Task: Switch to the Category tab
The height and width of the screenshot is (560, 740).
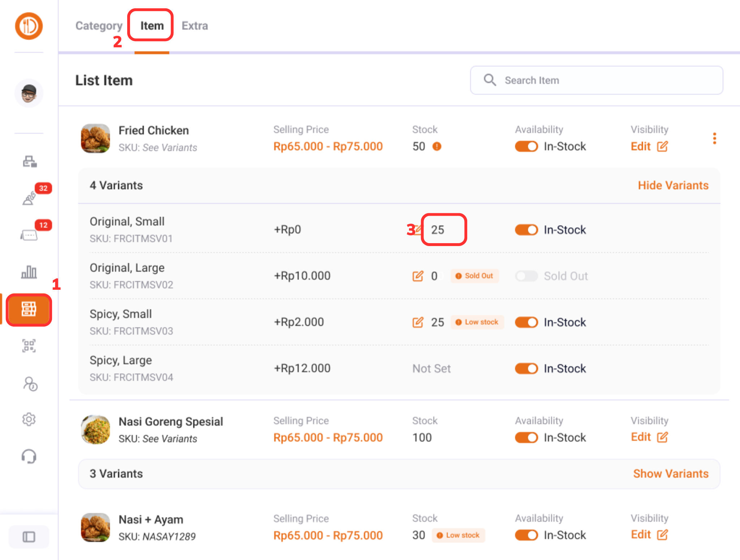Action: tap(99, 26)
